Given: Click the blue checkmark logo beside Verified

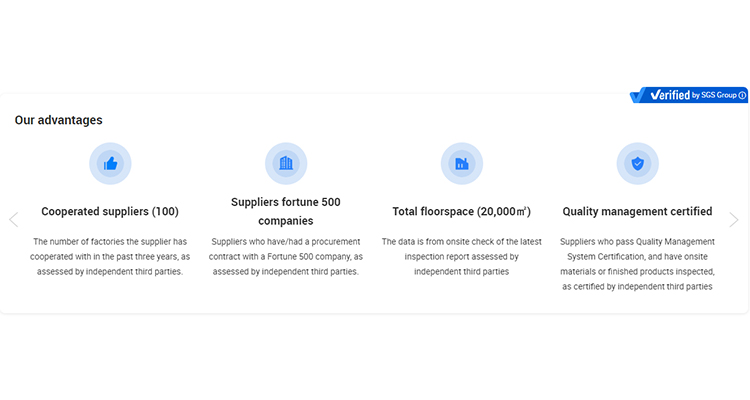Looking at the screenshot, I should coord(639,96).
